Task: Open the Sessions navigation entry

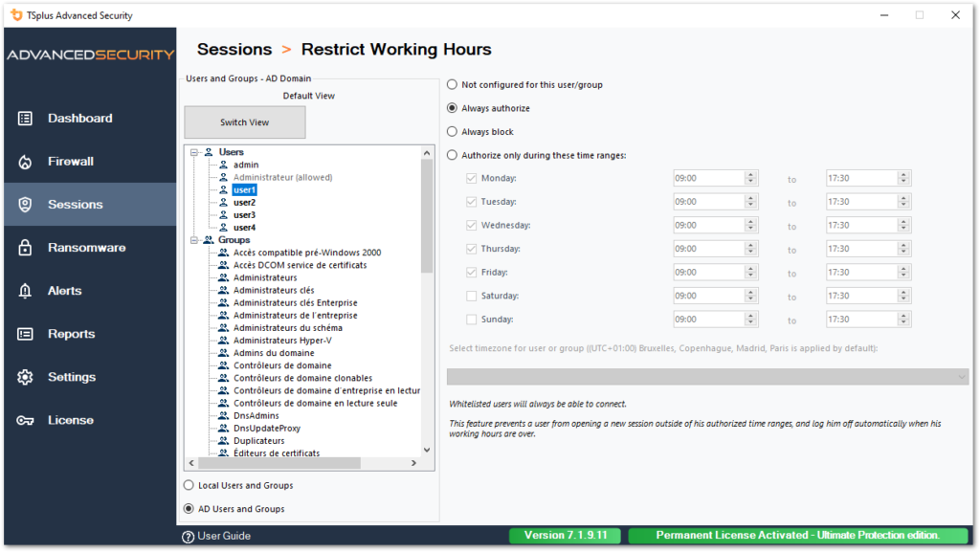Action: pos(76,204)
